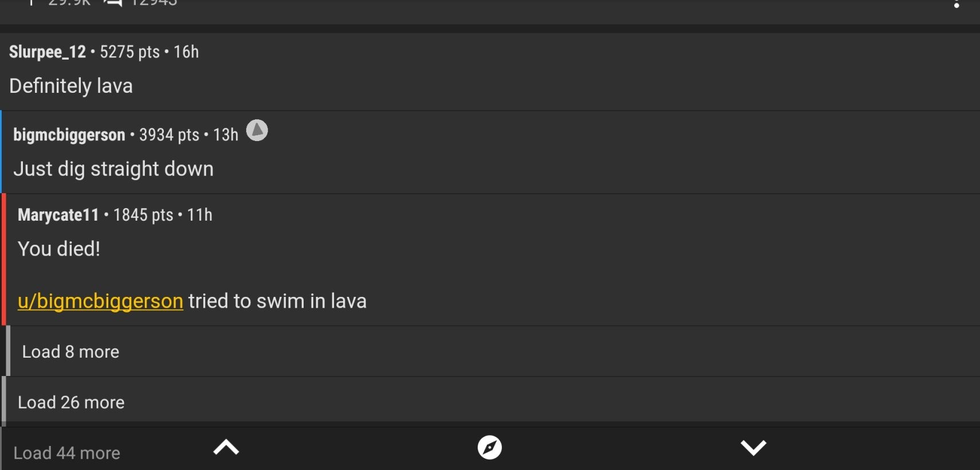Open the u/bigmcbiggerson user mention link

click(x=100, y=301)
